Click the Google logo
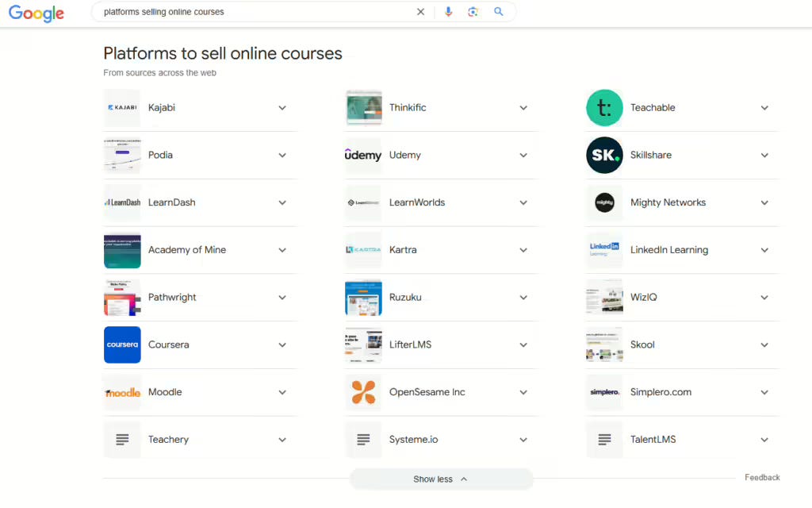Viewport: 812px width, 508px height. (x=36, y=13)
